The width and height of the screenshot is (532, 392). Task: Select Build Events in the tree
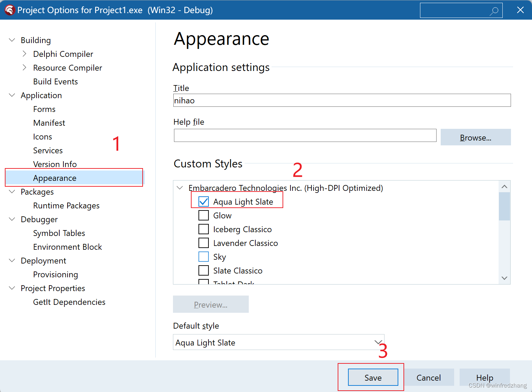[x=55, y=82]
